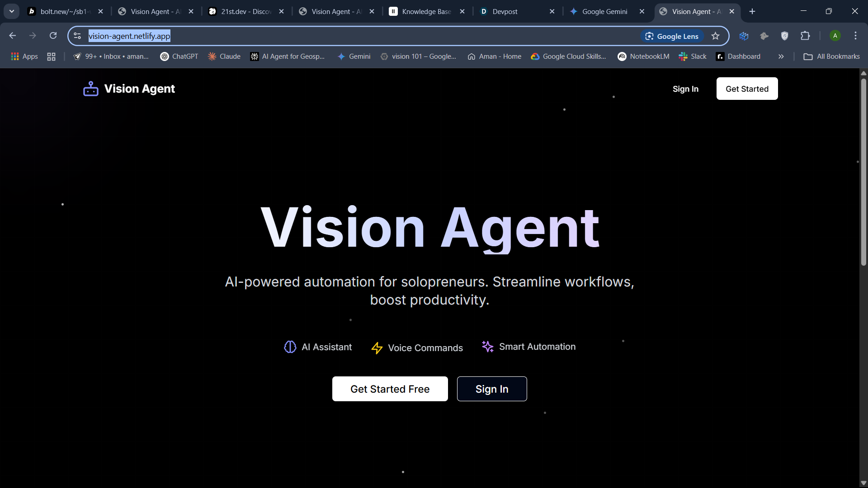Click the Vision Agent robot logo icon

[x=90, y=89]
